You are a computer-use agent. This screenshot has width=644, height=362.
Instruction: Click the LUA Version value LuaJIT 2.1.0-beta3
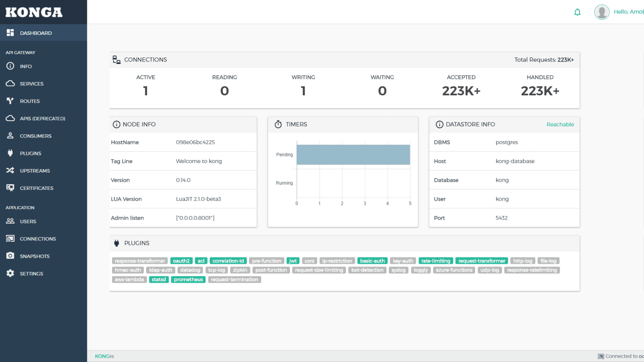click(x=198, y=199)
